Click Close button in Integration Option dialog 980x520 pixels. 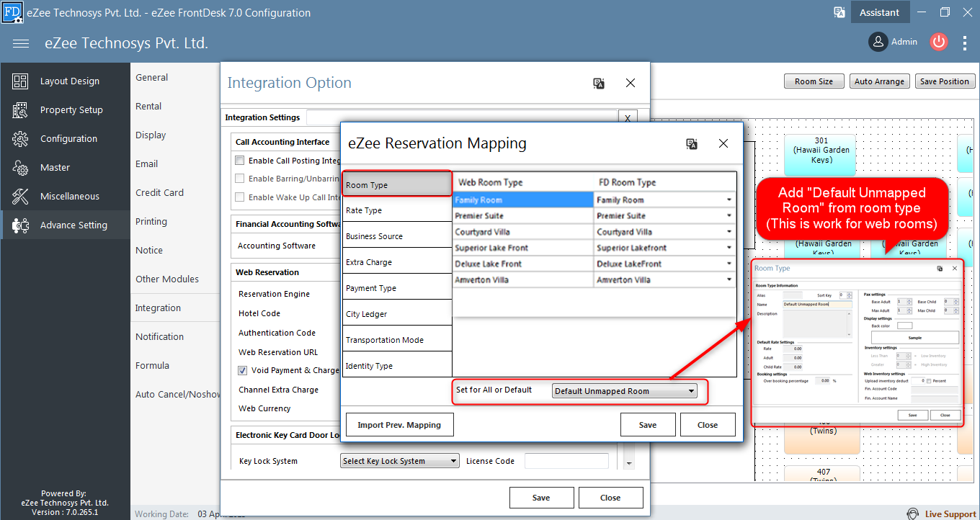610,498
